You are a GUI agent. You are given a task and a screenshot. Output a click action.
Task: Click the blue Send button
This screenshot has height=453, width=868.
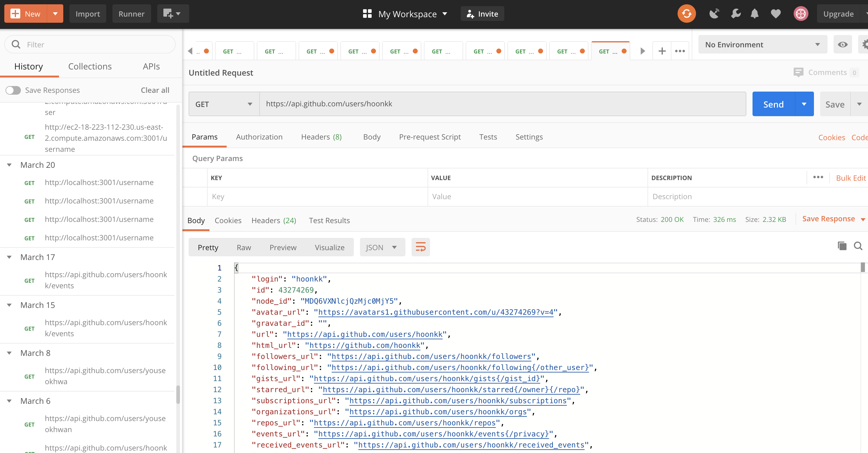(773, 104)
